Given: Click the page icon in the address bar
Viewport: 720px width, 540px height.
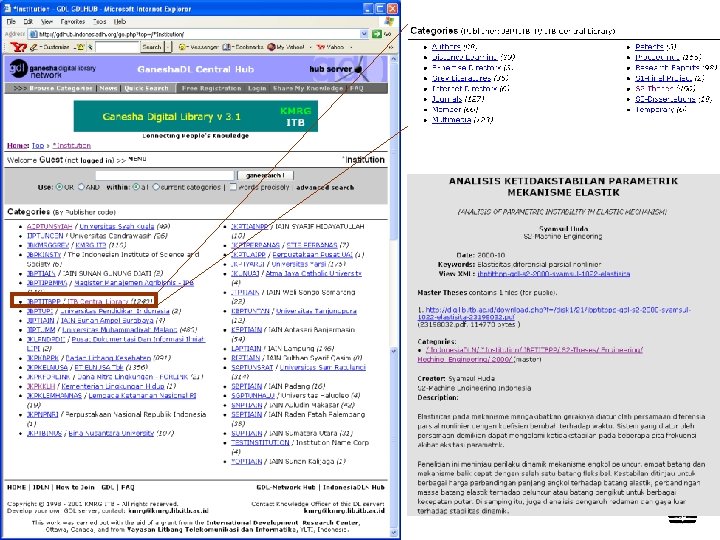Looking at the screenshot, I should pos(33,34).
